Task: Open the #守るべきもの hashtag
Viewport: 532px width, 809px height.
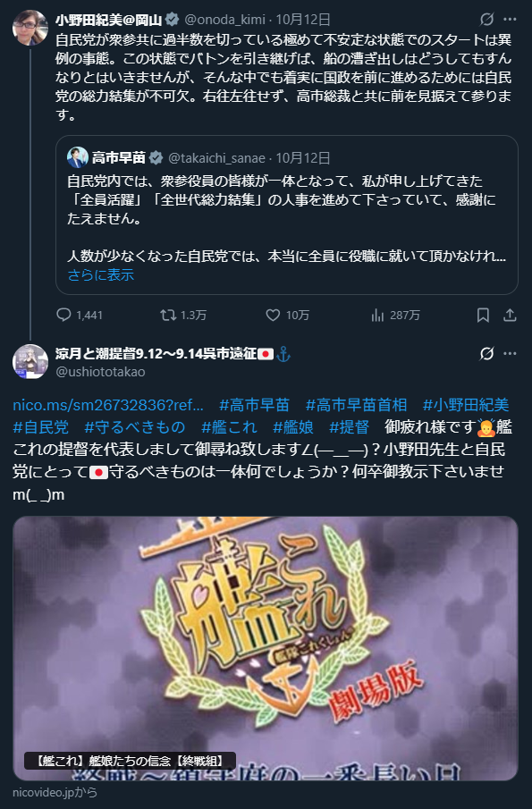Action: point(134,427)
